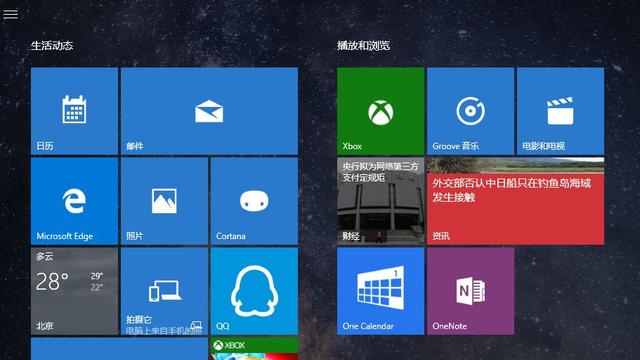Click the 播放和浏览 group heading
Viewport: 640px width, 360px height.
363,45
